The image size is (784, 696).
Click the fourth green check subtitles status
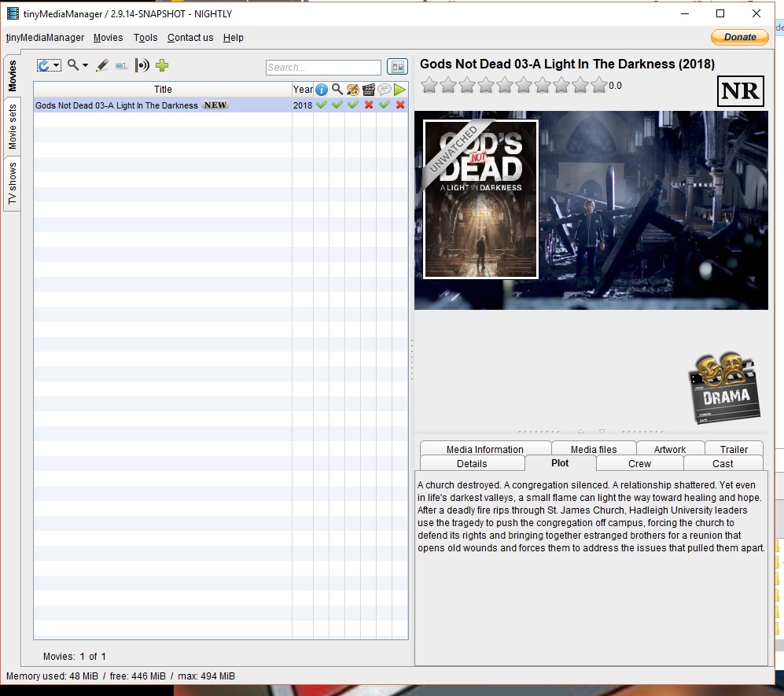pos(384,105)
